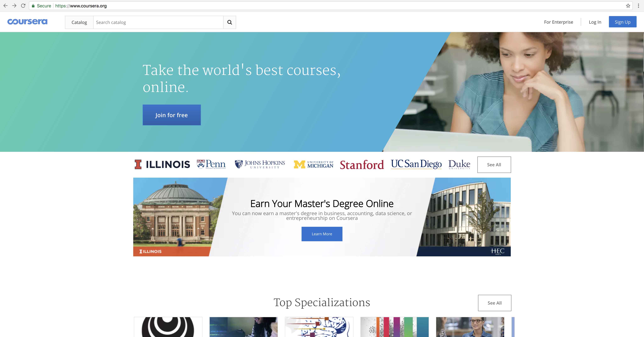This screenshot has height=337, width=644.
Task: Click the Duke University logo
Action: point(459,164)
